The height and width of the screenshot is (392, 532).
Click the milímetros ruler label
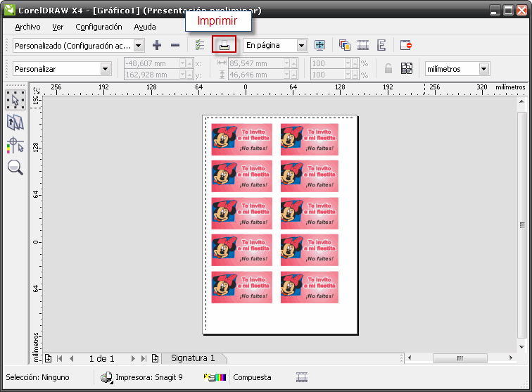tap(510, 87)
